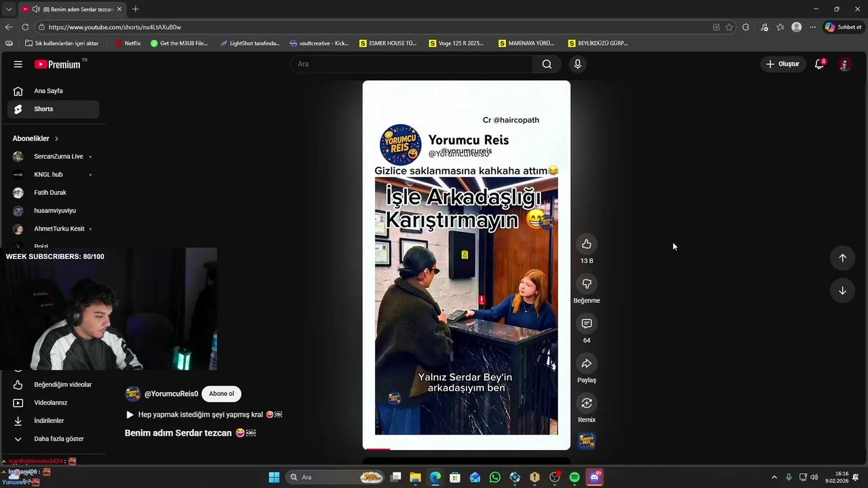Open Windows Start menu

[274, 477]
